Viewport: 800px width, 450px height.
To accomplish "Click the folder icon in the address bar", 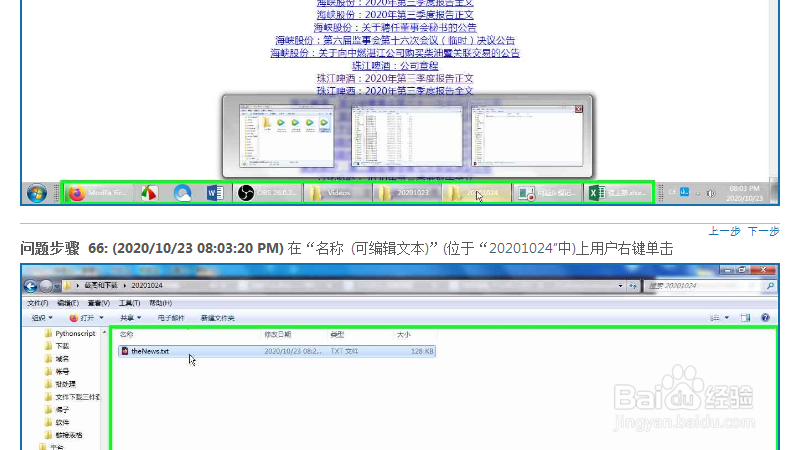I will 67,286.
